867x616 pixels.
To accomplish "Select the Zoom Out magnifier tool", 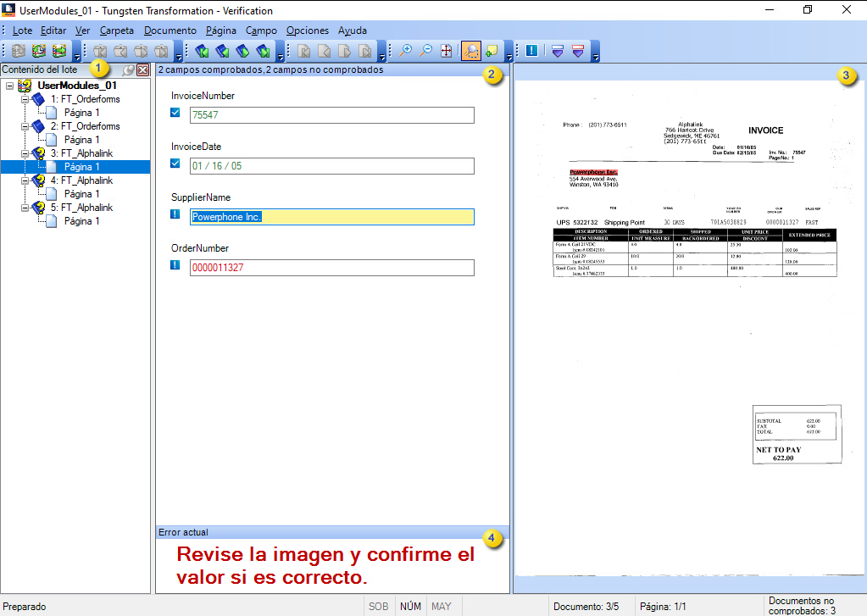I will [x=425, y=51].
